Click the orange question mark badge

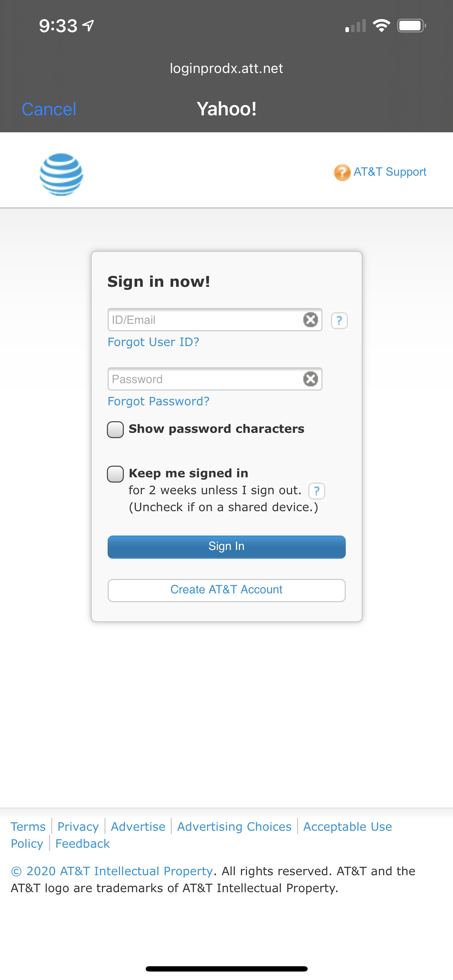click(342, 173)
